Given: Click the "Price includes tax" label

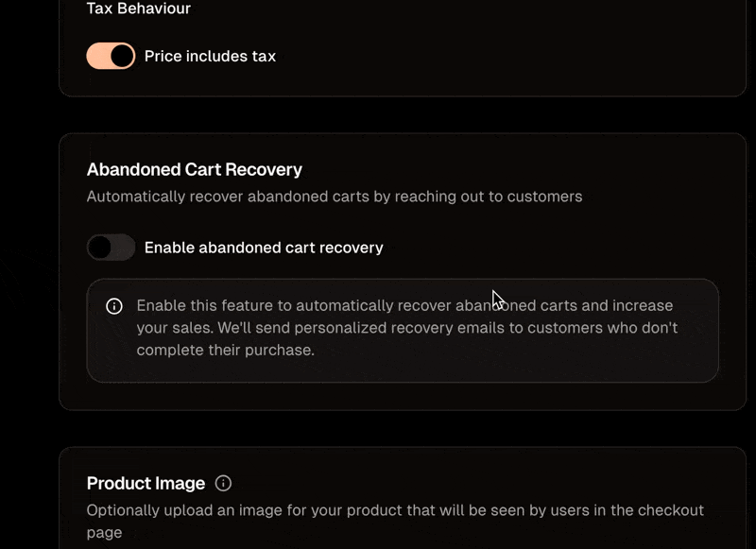Looking at the screenshot, I should pyautogui.click(x=210, y=56).
